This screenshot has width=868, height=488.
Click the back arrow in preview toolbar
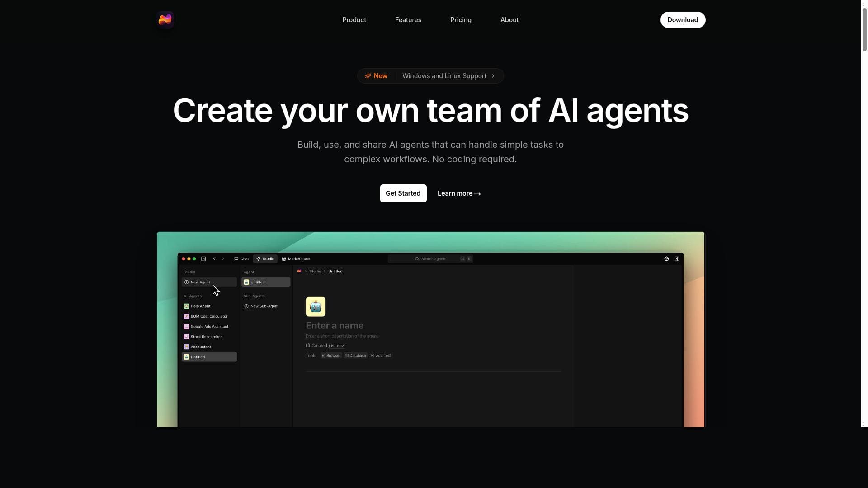coord(214,259)
